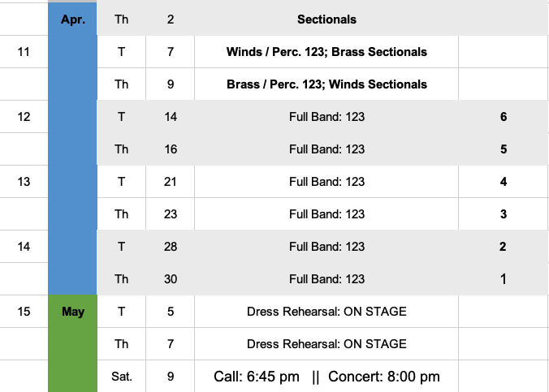Click week number 13 cell
Viewport: 549px width, 392px height.
click(24, 182)
